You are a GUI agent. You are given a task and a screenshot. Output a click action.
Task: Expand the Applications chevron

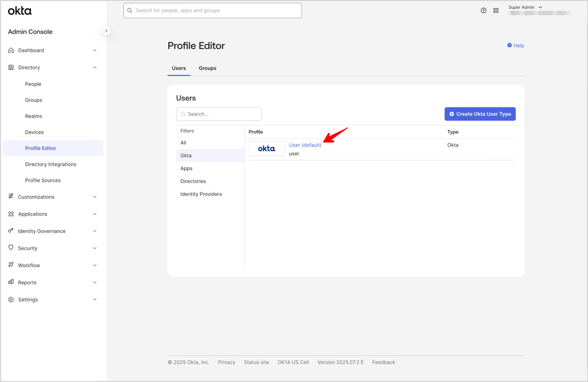coord(95,214)
